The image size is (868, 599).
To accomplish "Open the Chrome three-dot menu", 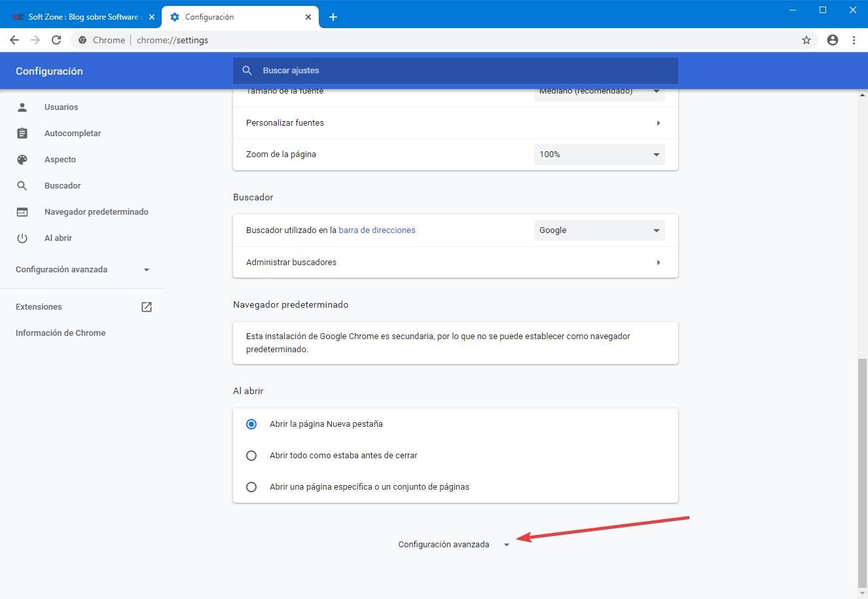I will [854, 40].
